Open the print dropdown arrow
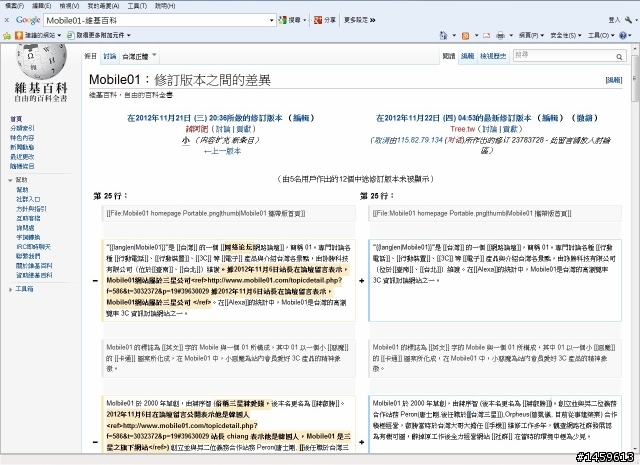This screenshot has height=465, width=640. pos(511,36)
